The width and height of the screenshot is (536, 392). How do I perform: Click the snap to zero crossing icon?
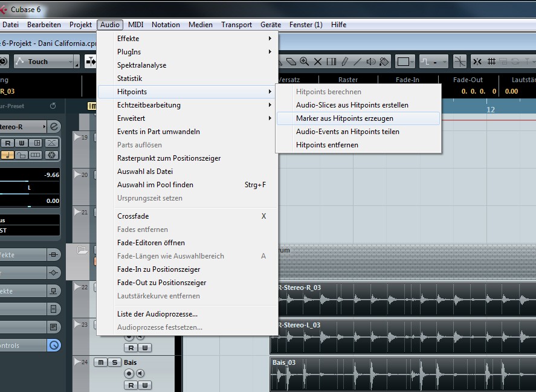[460, 62]
